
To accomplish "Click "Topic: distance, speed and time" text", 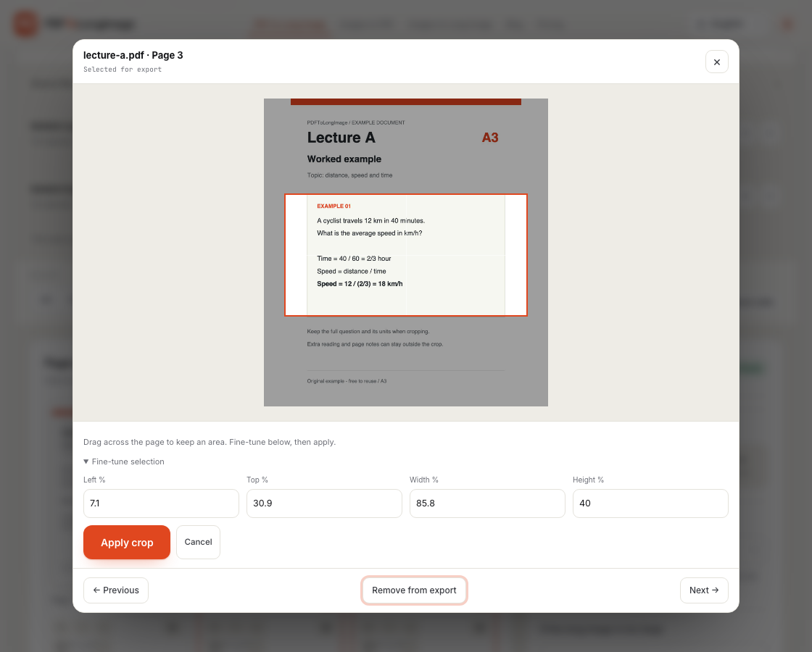I will point(349,175).
